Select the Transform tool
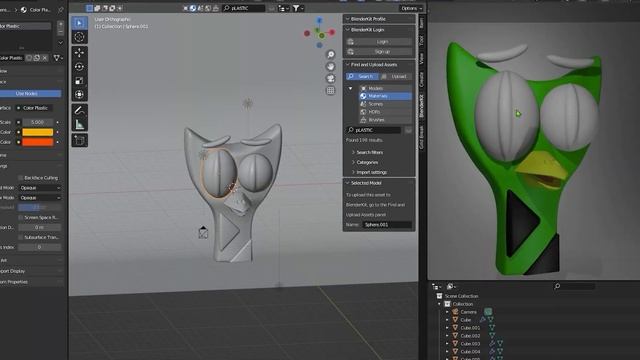Viewport: 640px width, 360px height. click(80, 94)
